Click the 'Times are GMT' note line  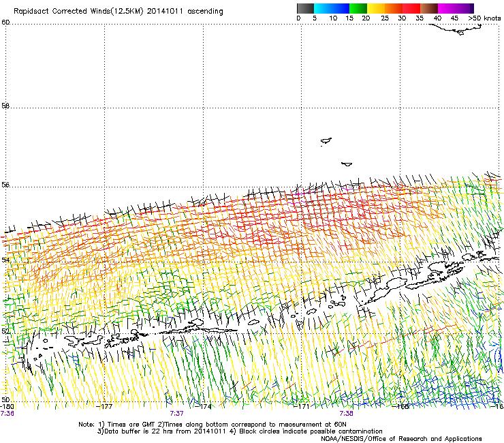coord(212,425)
